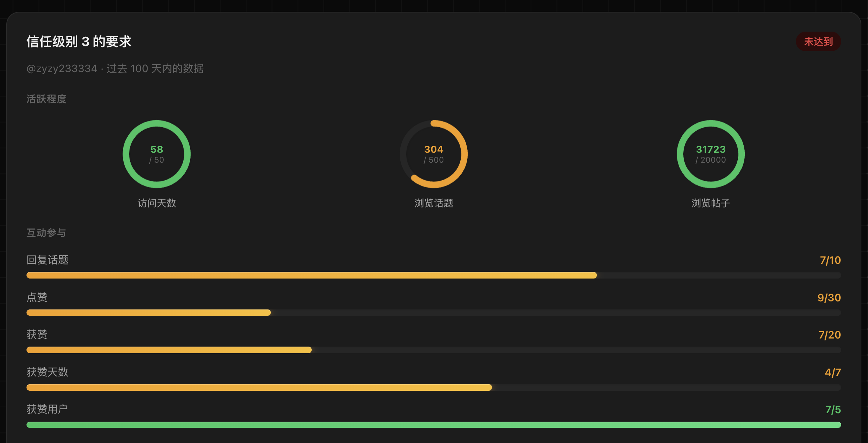Click the 回复话题 progress bar

434,275
